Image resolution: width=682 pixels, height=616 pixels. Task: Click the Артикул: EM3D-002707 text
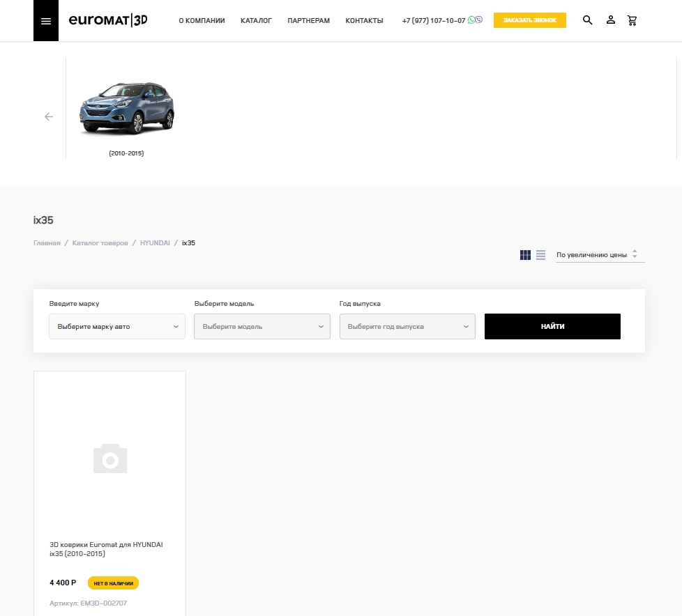point(88,603)
